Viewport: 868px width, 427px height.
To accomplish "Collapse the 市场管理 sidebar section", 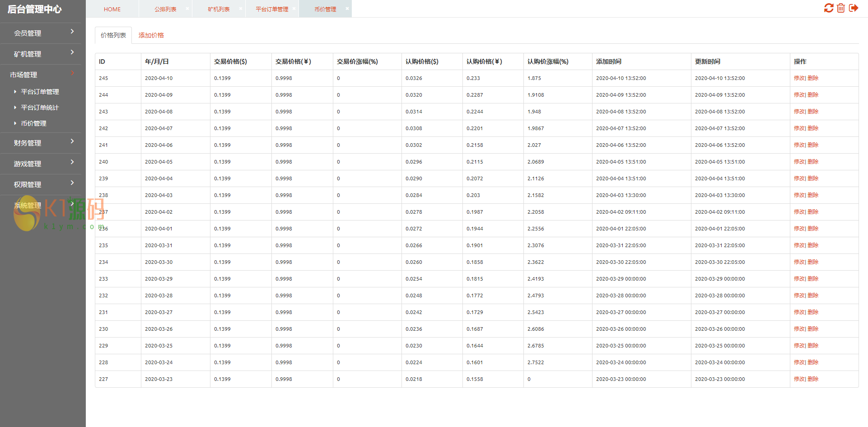I will [41, 75].
